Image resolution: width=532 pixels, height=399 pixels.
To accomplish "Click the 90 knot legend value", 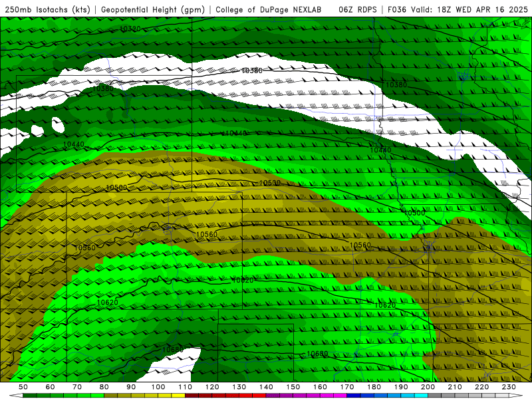I will click(x=131, y=387).
